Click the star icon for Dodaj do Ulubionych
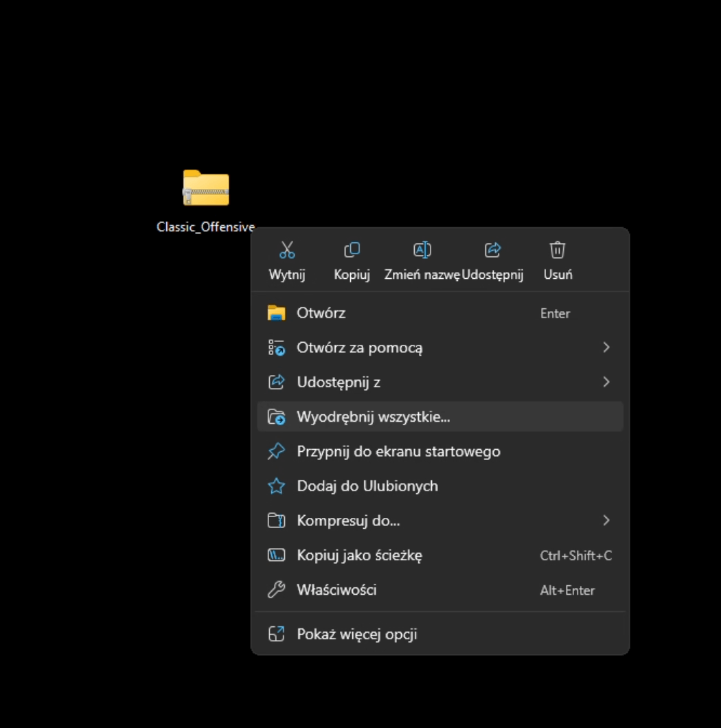Screen dimensions: 721x728 pos(276,486)
